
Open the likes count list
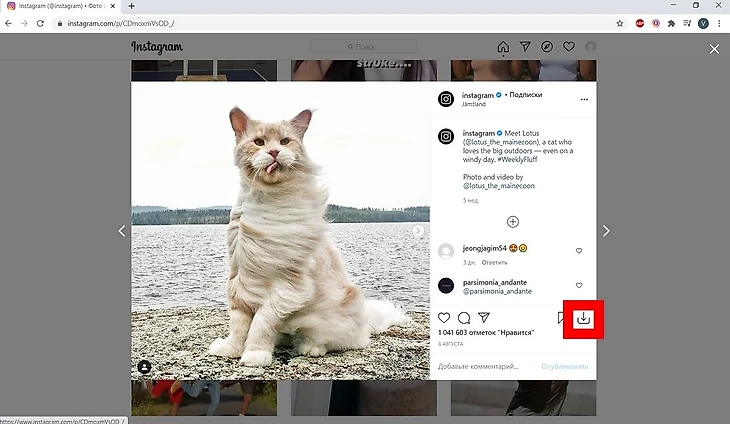486,333
